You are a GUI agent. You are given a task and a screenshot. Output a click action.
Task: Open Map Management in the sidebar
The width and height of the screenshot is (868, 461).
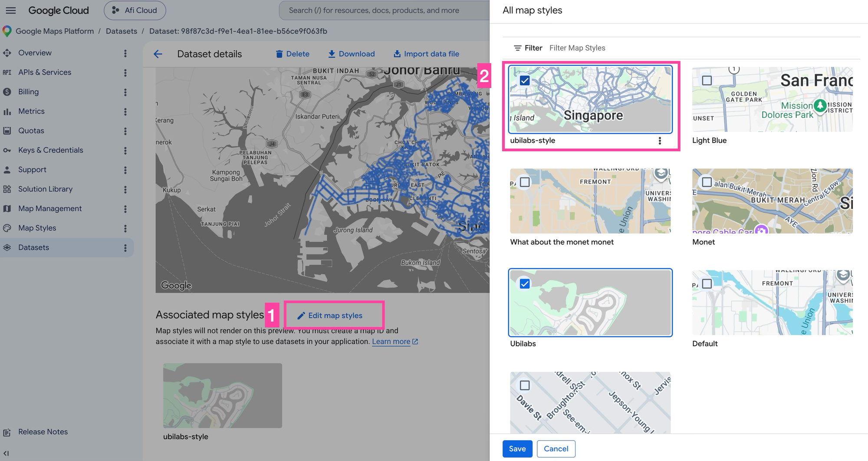50,209
